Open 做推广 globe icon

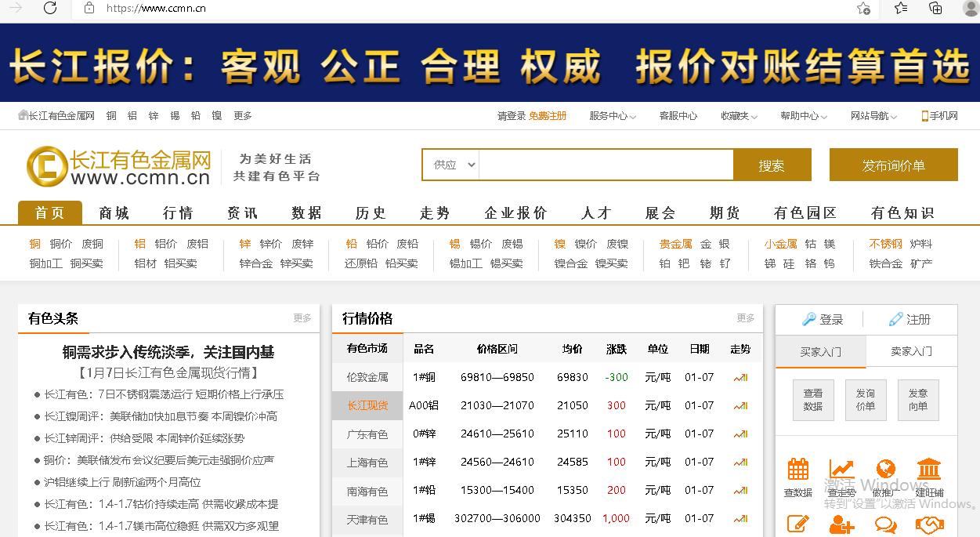(885, 470)
